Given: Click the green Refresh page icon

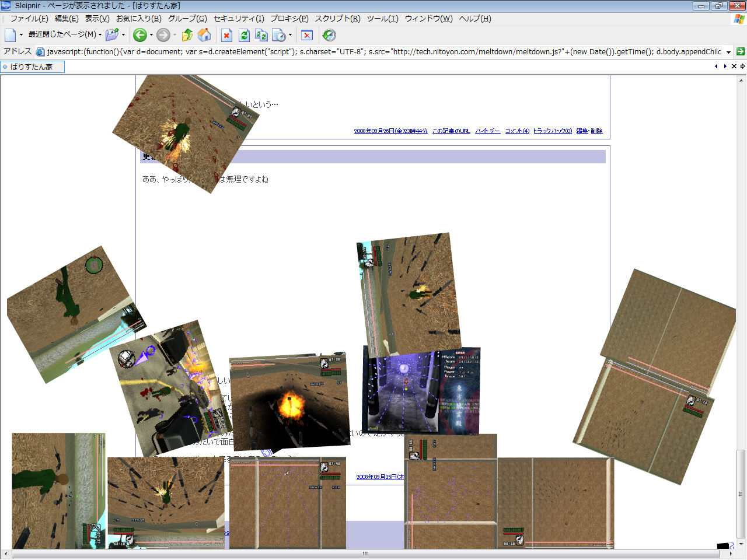Looking at the screenshot, I should [x=244, y=36].
